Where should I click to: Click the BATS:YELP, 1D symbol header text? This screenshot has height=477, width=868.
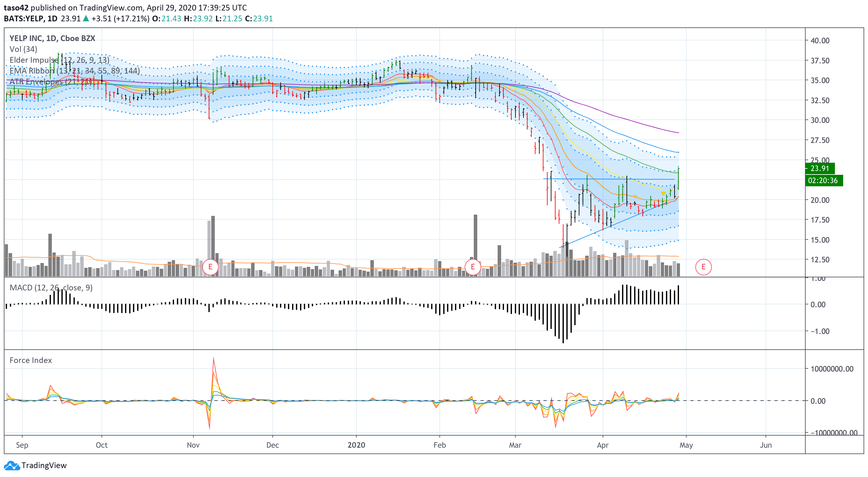31,18
